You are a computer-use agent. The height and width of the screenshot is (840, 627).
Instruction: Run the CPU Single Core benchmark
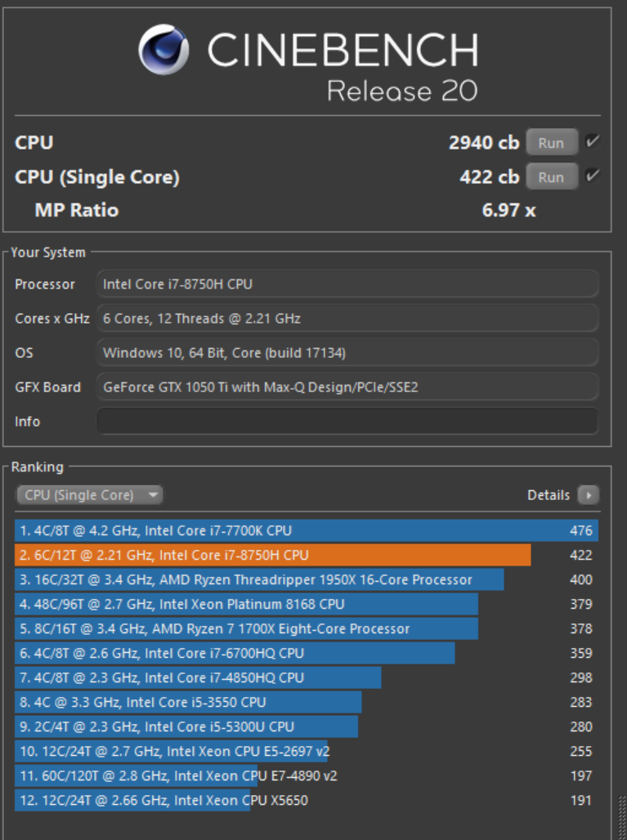tap(551, 176)
